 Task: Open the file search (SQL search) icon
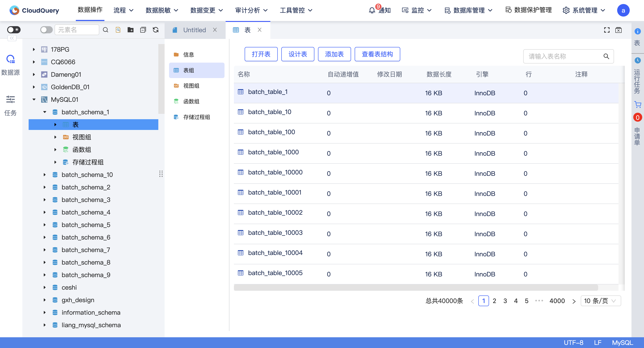(118, 30)
